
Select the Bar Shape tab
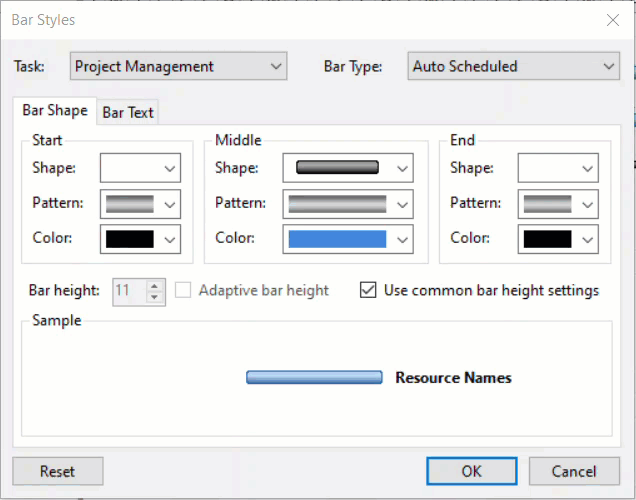click(x=55, y=111)
